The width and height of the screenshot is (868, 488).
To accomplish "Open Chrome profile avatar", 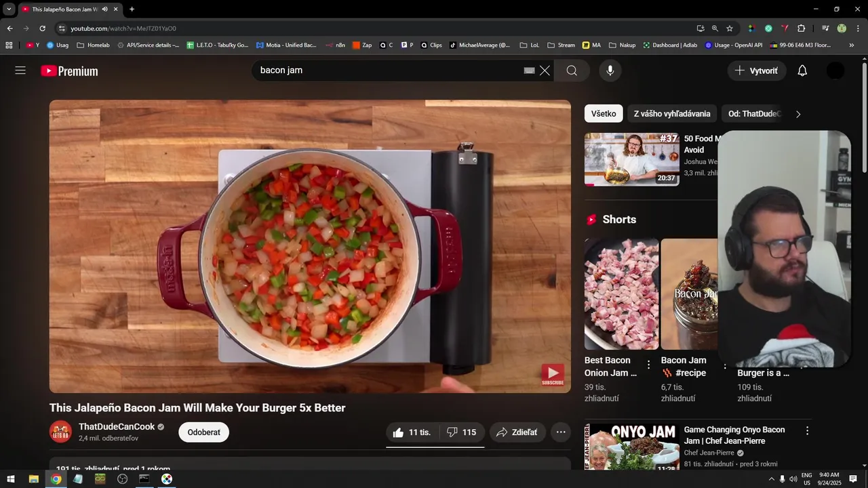I will click(x=842, y=28).
